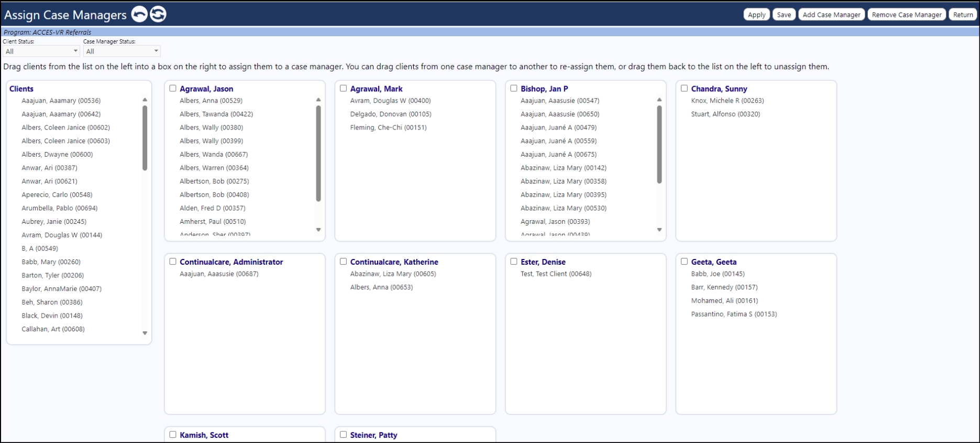The height and width of the screenshot is (443, 980).
Task: Check the Steiner, Patty checkbox
Action: coord(343,434)
